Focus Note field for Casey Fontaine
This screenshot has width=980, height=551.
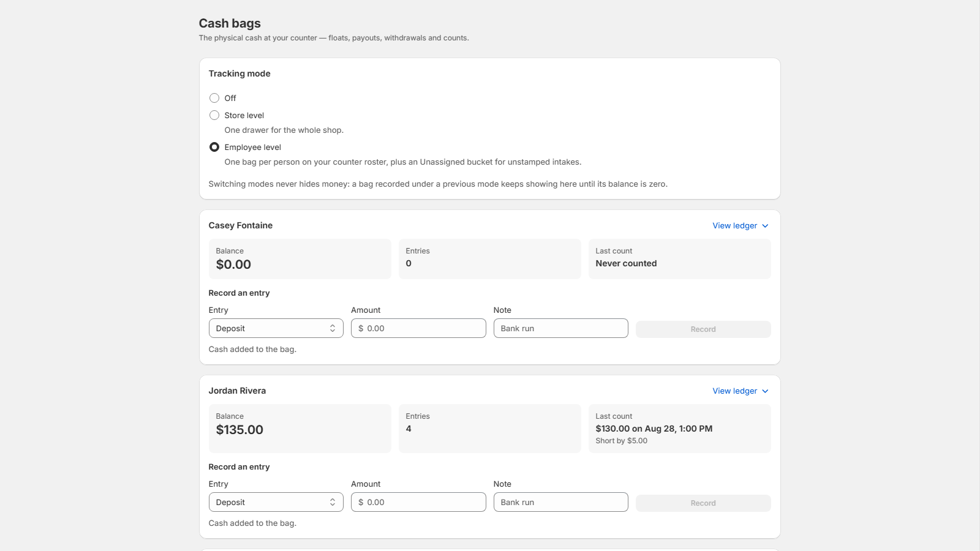click(x=561, y=328)
